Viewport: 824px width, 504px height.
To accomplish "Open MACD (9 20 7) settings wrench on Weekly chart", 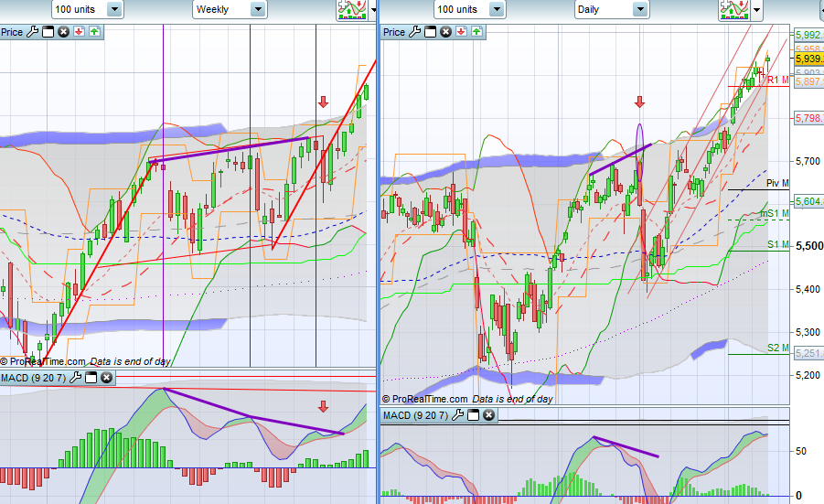I will [76, 378].
